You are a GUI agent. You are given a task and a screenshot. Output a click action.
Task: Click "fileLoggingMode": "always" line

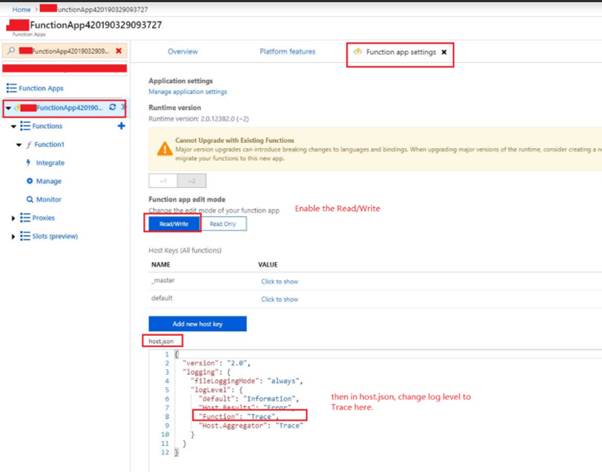(247, 381)
